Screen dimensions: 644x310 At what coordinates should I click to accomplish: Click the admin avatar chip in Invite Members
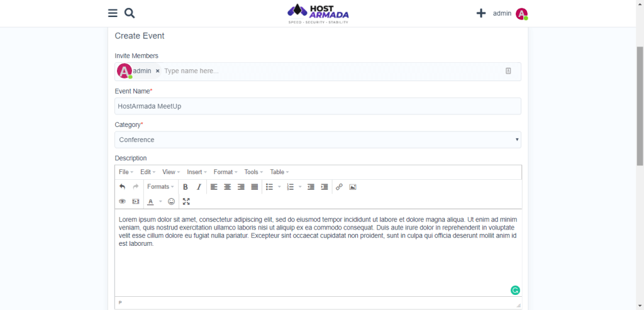(x=125, y=71)
